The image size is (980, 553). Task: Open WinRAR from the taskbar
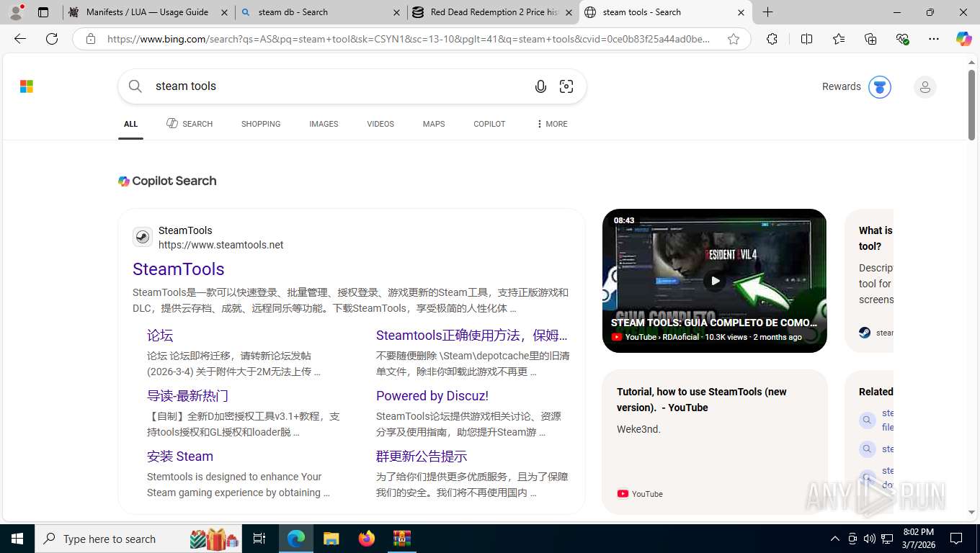coord(402,539)
